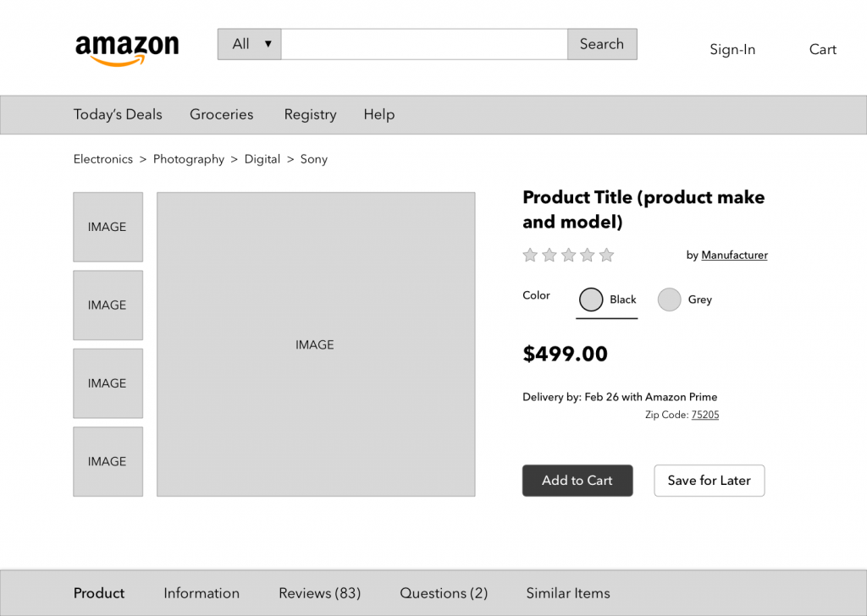Click the search text field
The image size is (867, 616).
click(423, 44)
